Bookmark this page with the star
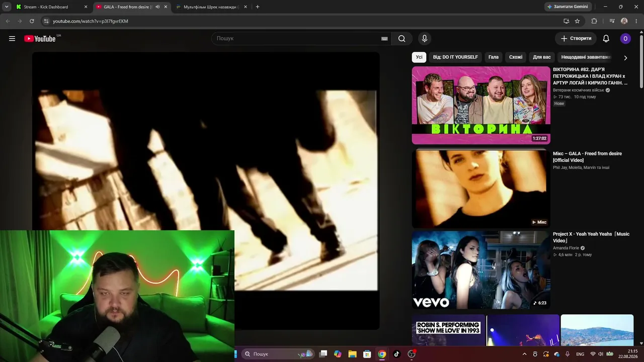This screenshot has width=644, height=362. coord(577,21)
